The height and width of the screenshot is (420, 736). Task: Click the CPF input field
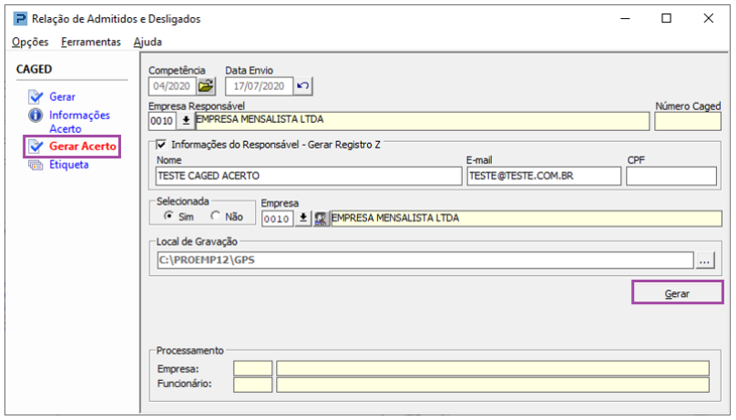(x=671, y=176)
